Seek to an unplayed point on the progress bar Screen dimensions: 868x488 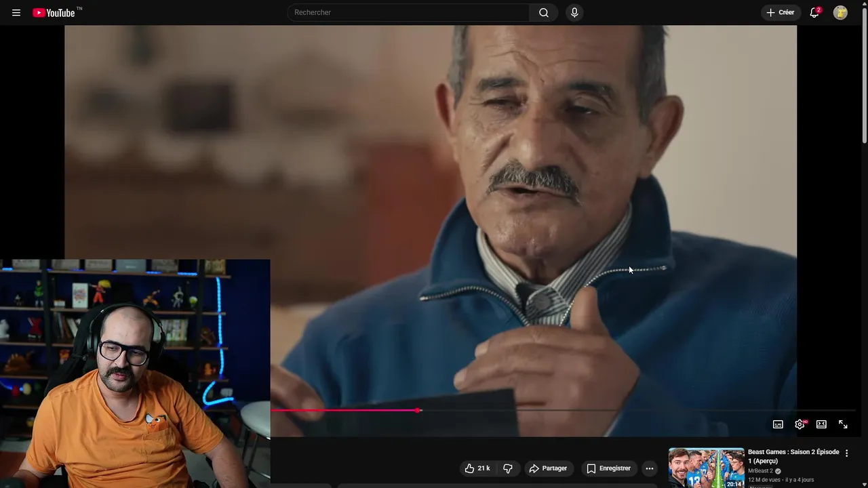coord(637,410)
